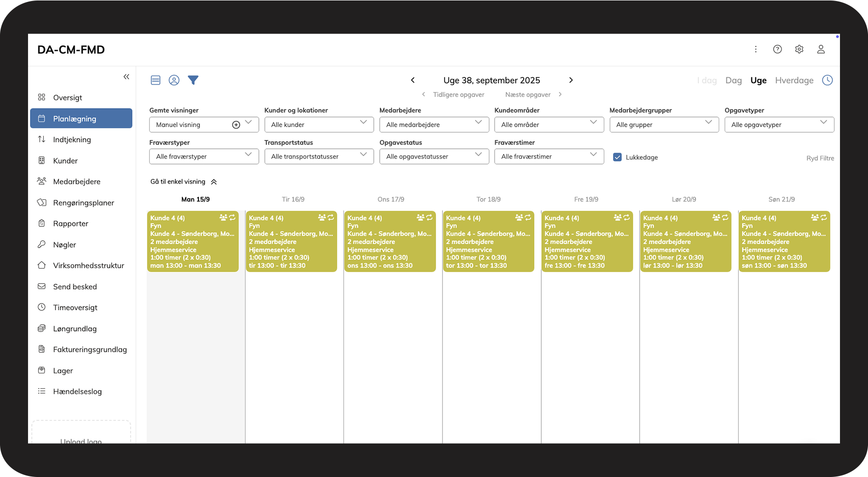Screen dimensions: 868x477
Task: Click Ryd Filtre to clear filters
Action: [820, 158]
